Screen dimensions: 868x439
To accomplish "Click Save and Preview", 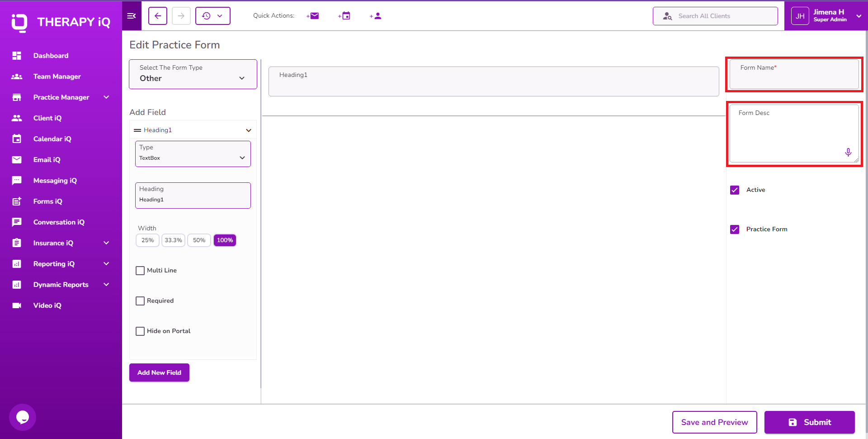I will click(715, 422).
